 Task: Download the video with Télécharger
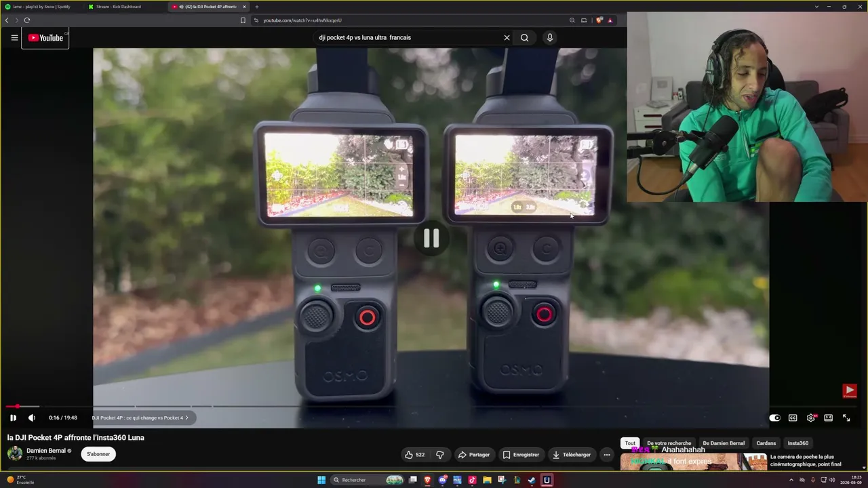tap(571, 455)
